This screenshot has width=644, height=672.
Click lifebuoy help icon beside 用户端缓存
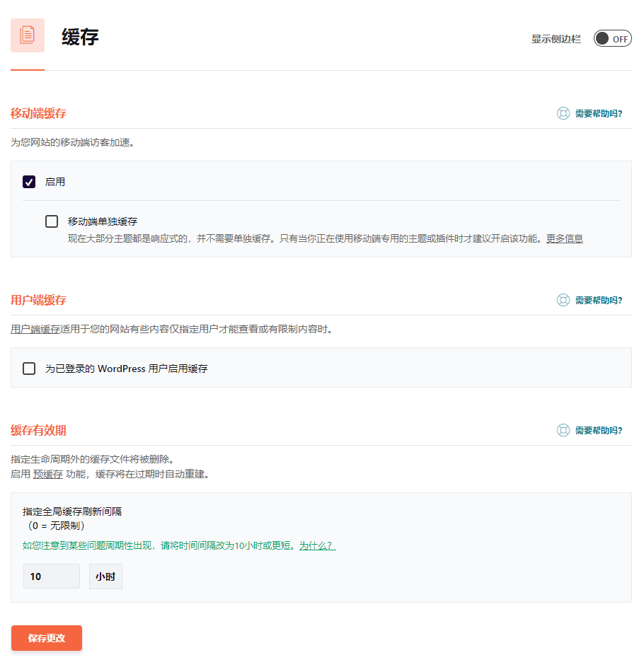(563, 300)
